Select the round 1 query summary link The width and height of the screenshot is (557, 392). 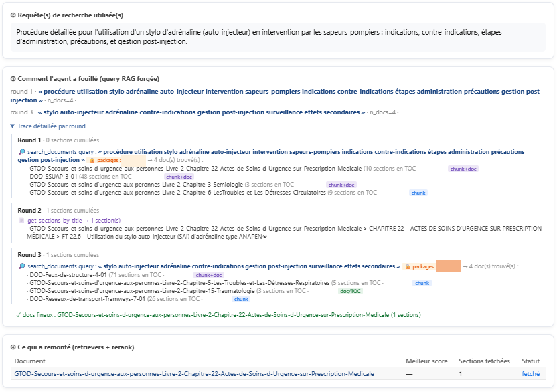(276, 96)
